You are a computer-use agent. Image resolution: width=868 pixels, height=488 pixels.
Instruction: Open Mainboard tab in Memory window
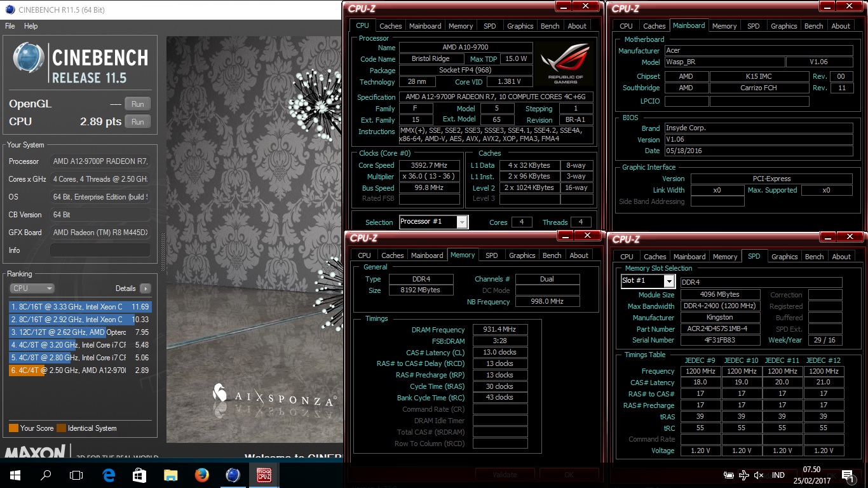point(427,255)
